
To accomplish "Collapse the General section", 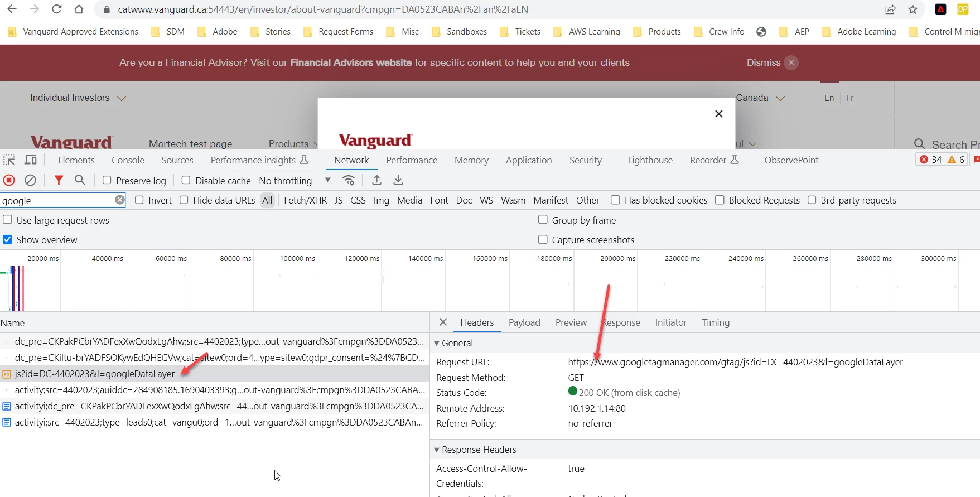I will point(437,343).
